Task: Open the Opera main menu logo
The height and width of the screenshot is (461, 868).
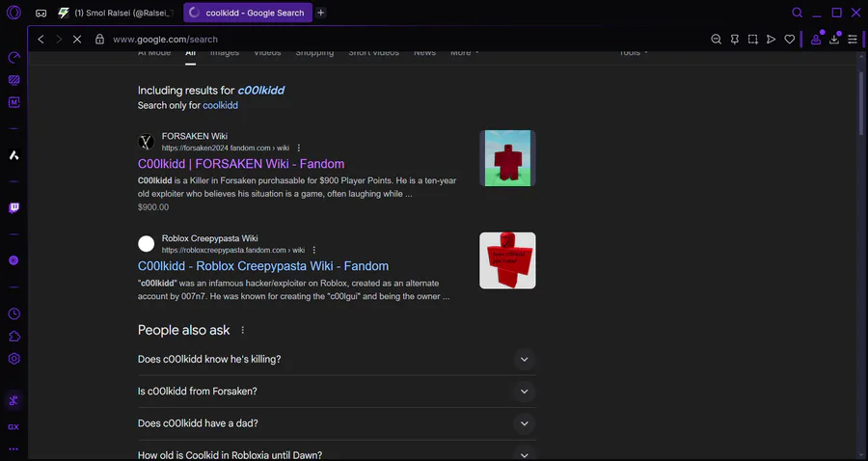Action: pyautogui.click(x=14, y=13)
